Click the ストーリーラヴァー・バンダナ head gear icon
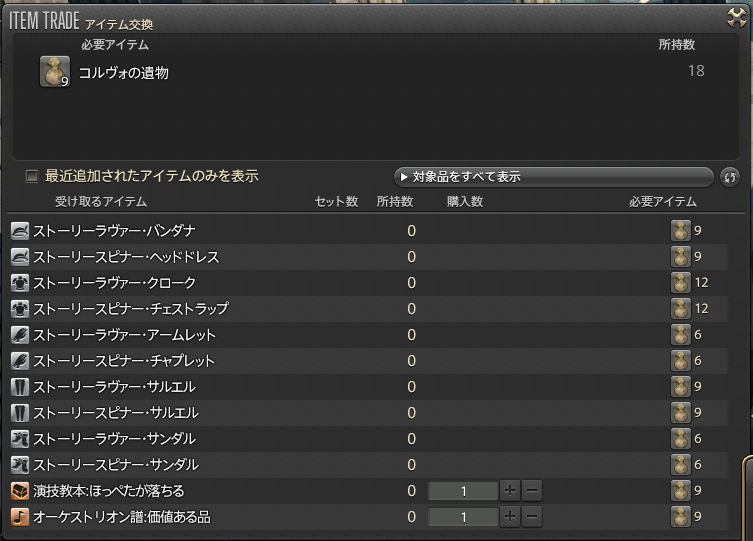753x541 pixels. pos(20,231)
